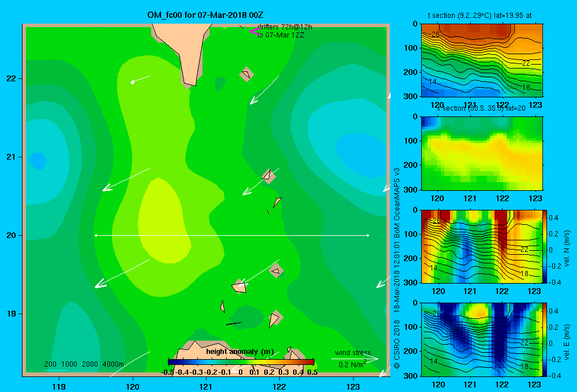The height and width of the screenshot is (392, 577).
Task: Click the 'vel. E (m/s)' colorbar label
Action: (567, 342)
